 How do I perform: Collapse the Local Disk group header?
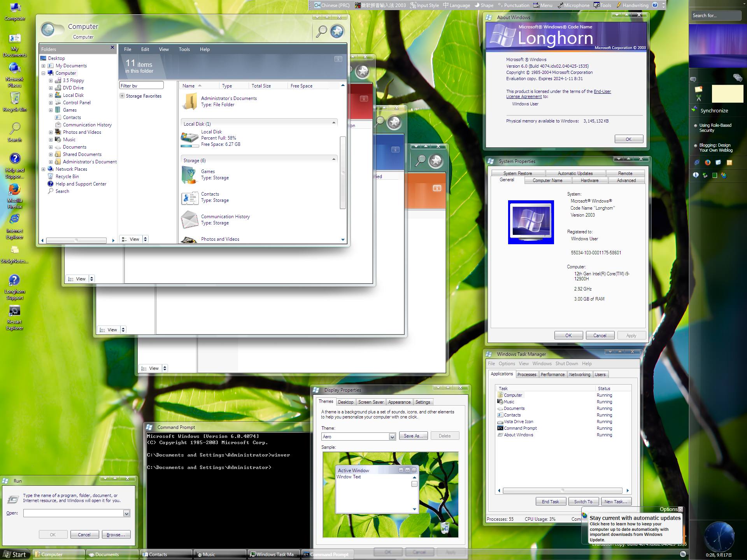pos(333,123)
